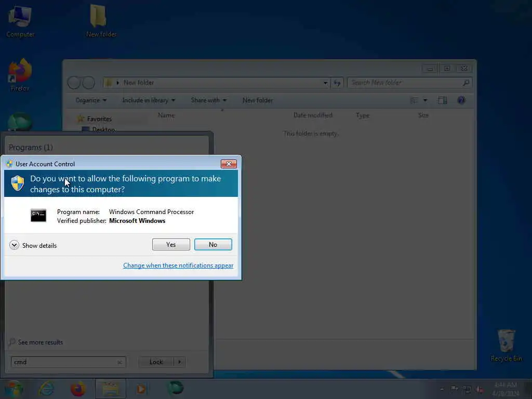
Task: Sort by Name column header
Action: coord(166,115)
